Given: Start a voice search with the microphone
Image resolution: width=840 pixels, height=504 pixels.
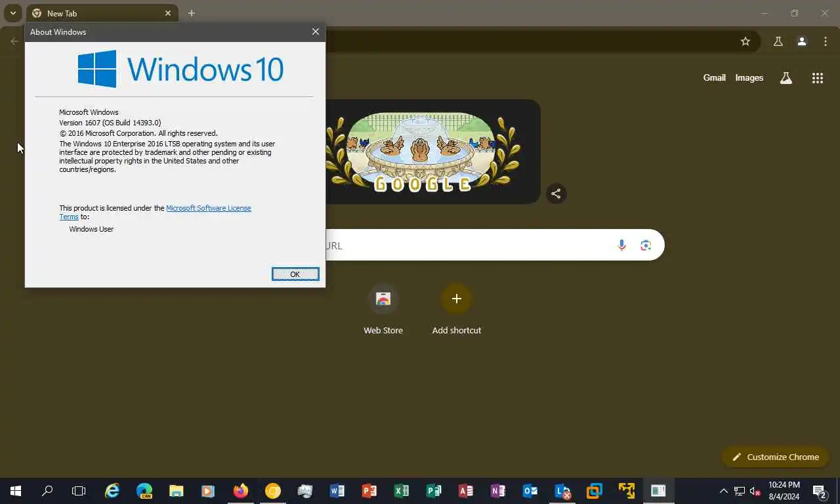Looking at the screenshot, I should 621,245.
